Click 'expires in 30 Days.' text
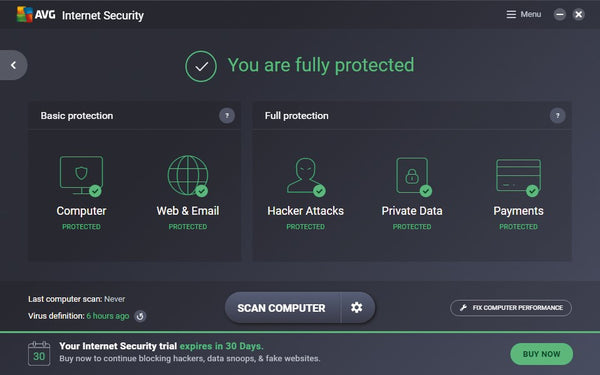This screenshot has width=600, height=375. pos(221,346)
